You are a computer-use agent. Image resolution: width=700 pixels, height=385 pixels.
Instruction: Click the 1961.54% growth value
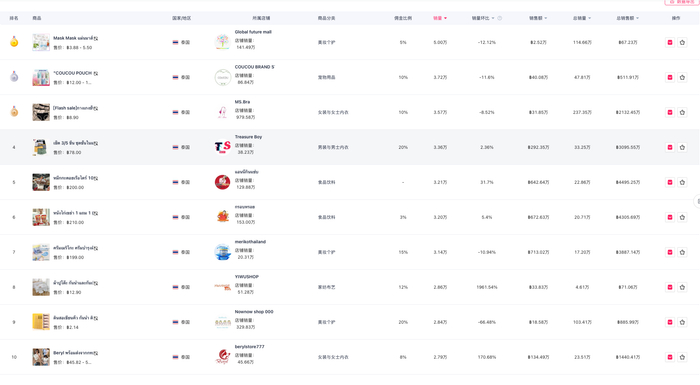pyautogui.click(x=487, y=287)
